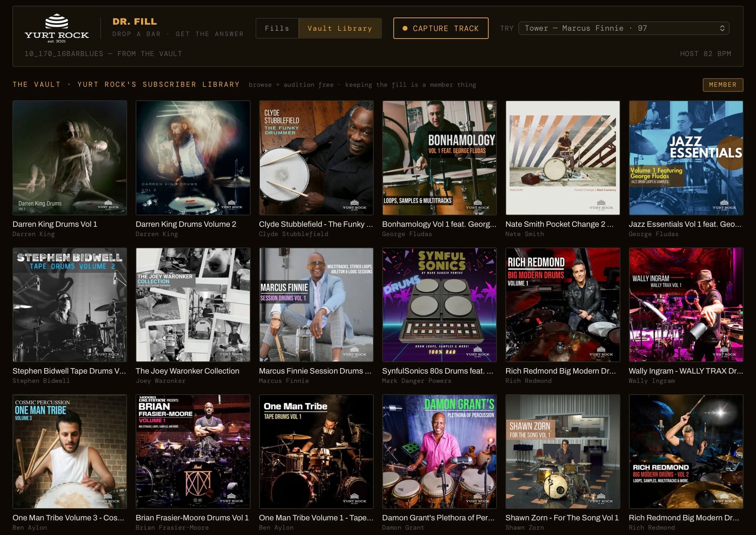The image size is (756, 535).
Task: Click title 'Nate Smith Pocket Change 2 ...'
Action: click(559, 224)
